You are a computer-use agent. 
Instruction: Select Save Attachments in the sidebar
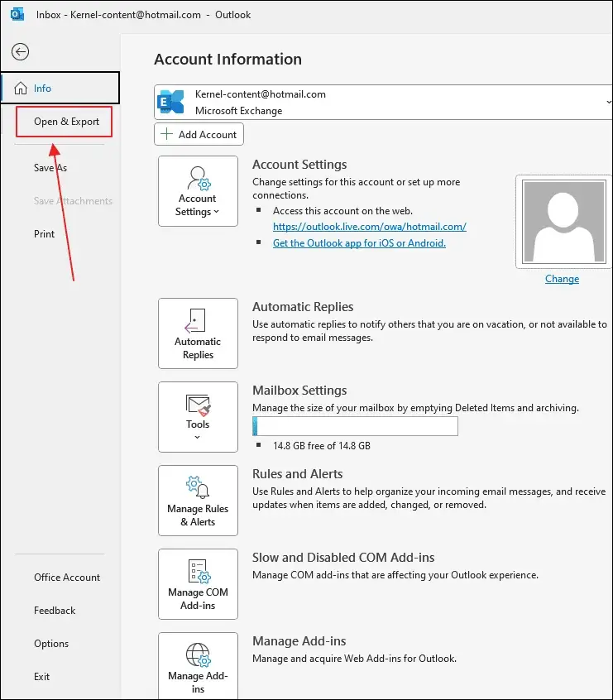[x=74, y=201]
